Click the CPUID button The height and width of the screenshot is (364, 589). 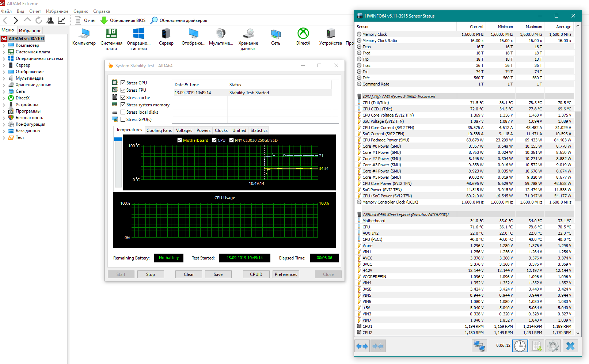256,274
